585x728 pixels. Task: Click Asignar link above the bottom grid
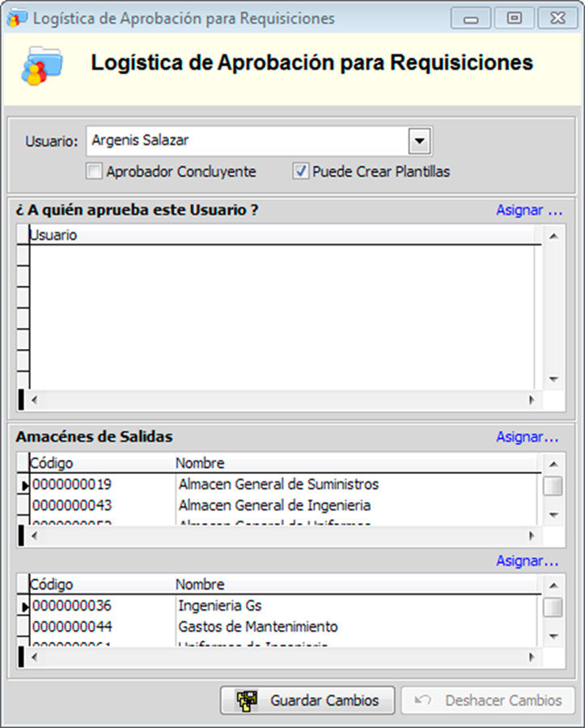pyautogui.click(x=528, y=561)
